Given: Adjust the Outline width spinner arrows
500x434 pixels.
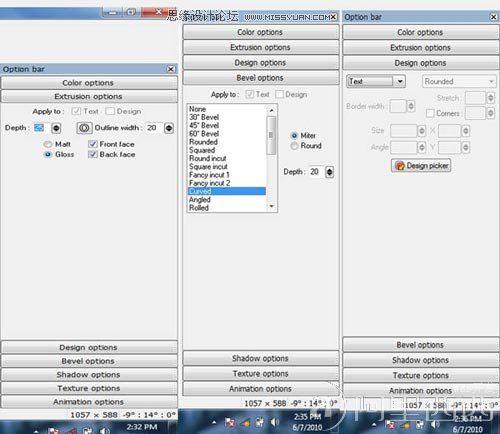Looking at the screenshot, I should coord(169,128).
